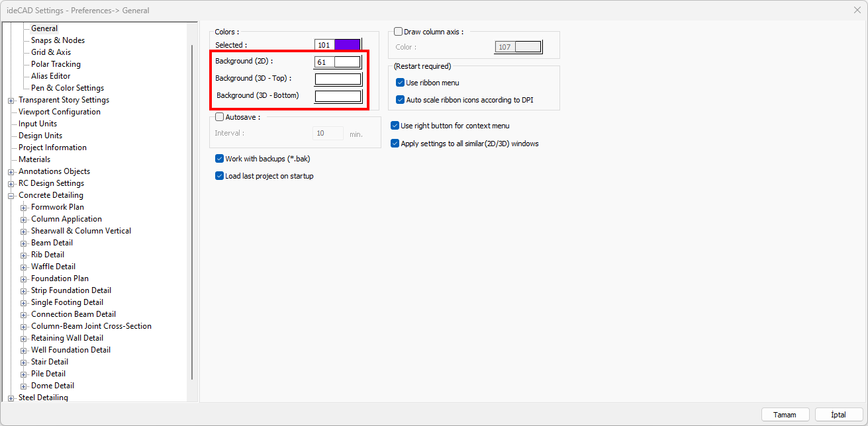This screenshot has width=868, height=426.
Task: Expand Steel Detailing node
Action: click(11, 398)
